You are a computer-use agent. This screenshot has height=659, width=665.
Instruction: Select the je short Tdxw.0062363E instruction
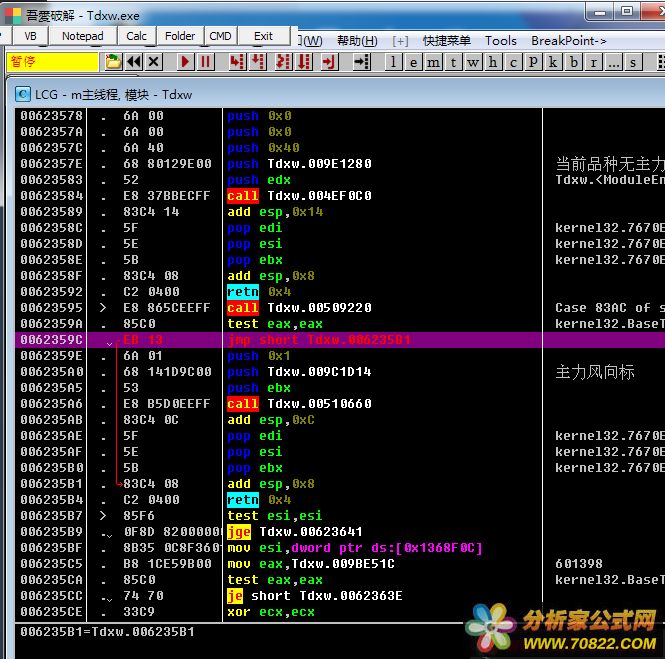tap(315, 596)
